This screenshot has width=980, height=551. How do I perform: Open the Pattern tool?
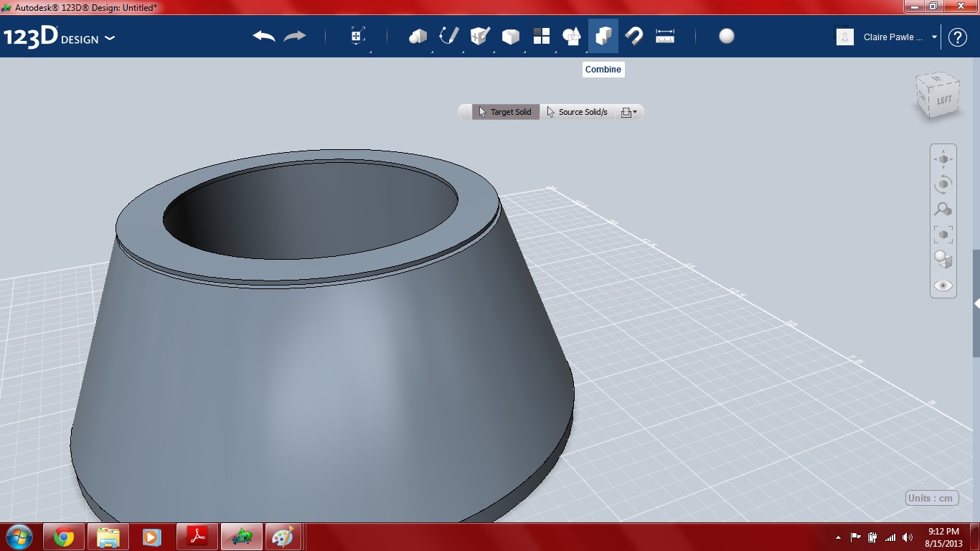coord(541,36)
